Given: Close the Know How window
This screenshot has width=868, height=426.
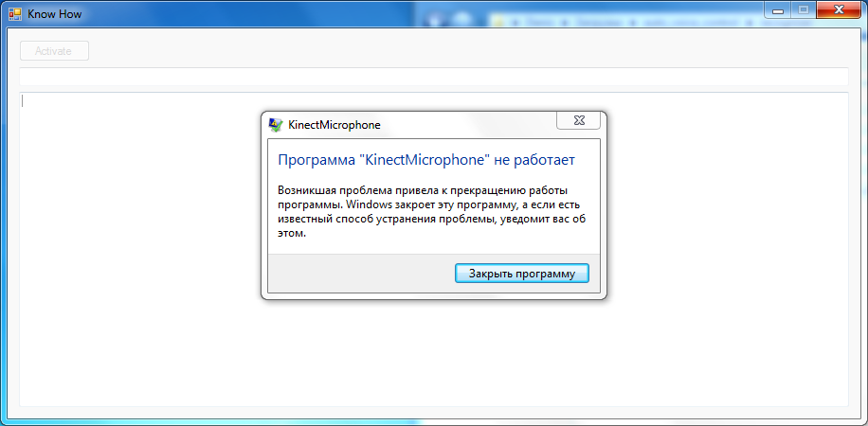Looking at the screenshot, I should point(840,9).
